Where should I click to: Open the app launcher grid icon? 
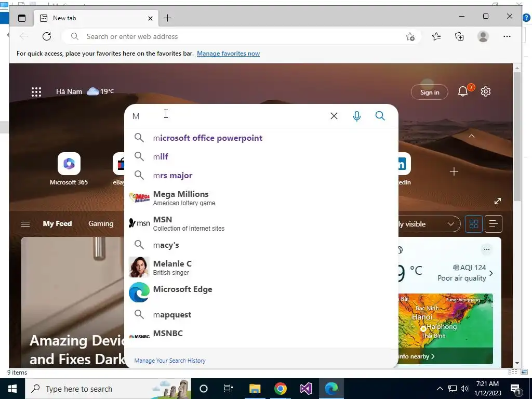click(x=36, y=92)
